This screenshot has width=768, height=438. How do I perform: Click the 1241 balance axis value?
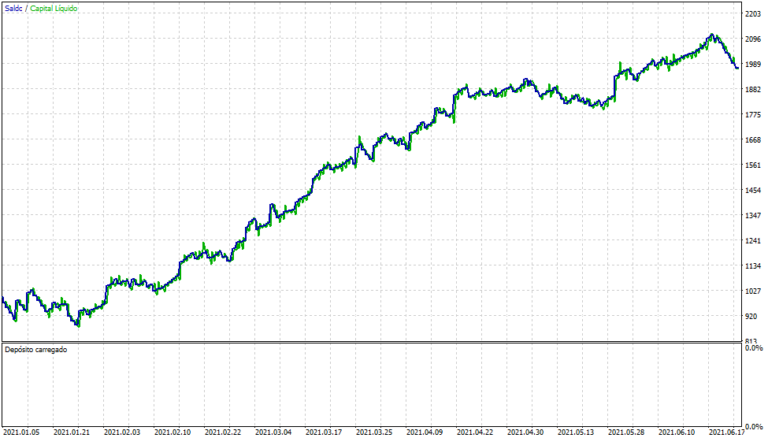tap(754, 241)
